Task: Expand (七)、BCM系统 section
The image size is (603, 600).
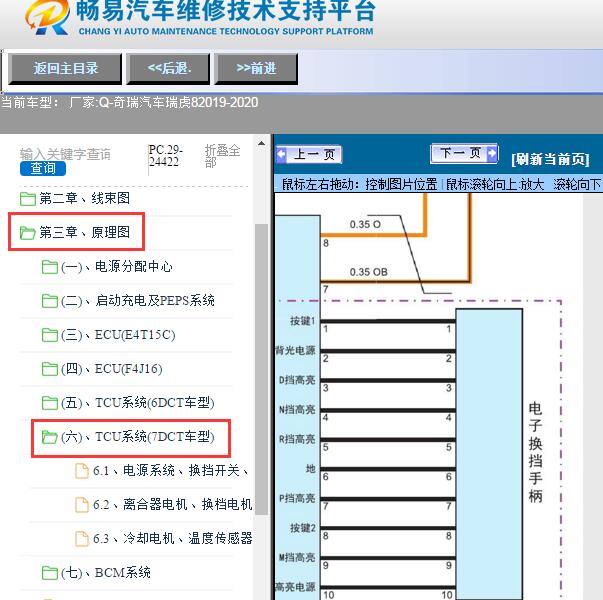Action: [106, 573]
